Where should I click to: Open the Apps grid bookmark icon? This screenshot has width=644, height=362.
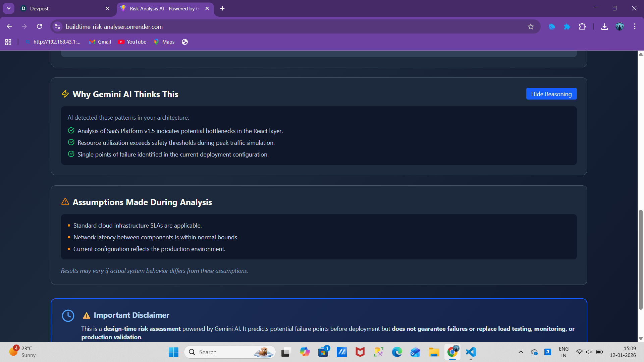(8, 42)
